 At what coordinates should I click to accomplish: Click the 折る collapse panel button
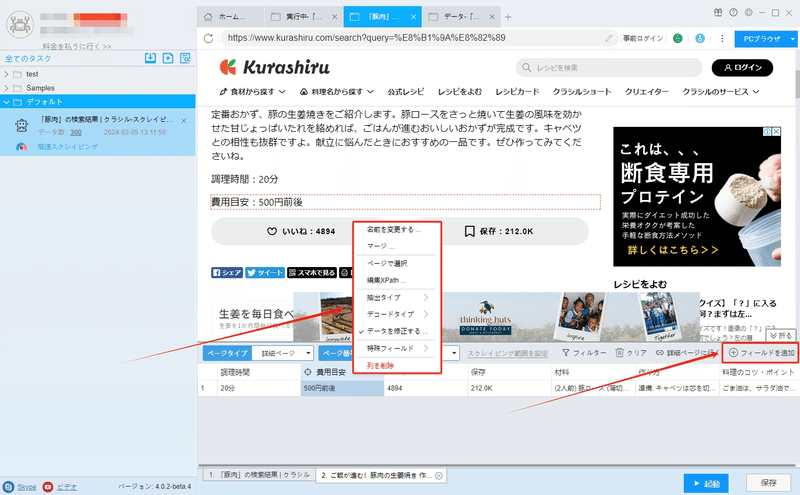pyautogui.click(x=781, y=335)
